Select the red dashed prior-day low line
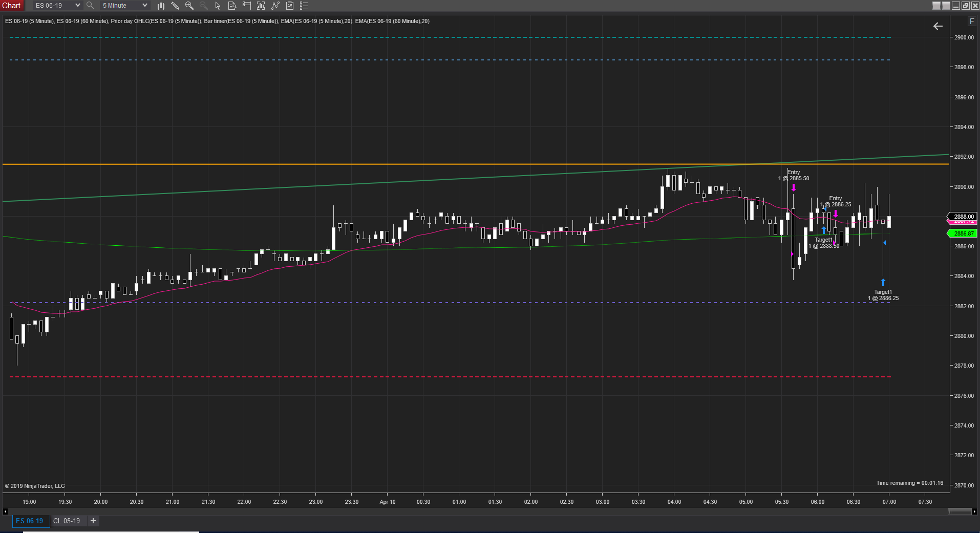The width and height of the screenshot is (980, 533). pyautogui.click(x=450, y=377)
